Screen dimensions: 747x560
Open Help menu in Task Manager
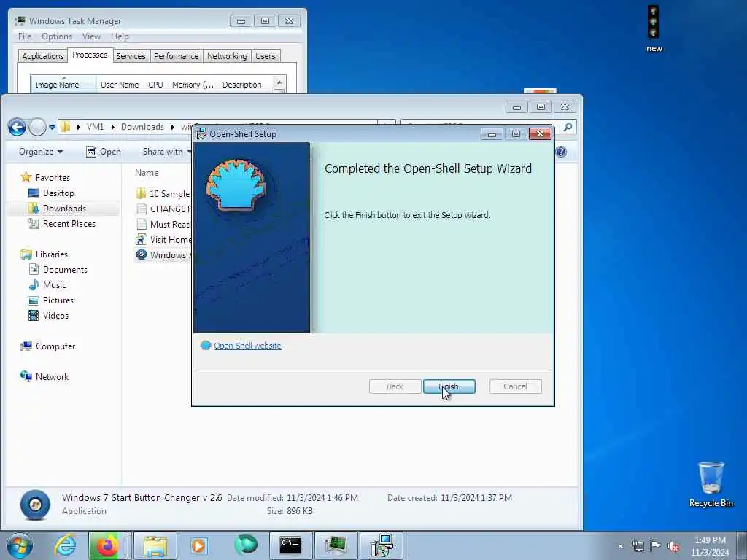(x=120, y=36)
